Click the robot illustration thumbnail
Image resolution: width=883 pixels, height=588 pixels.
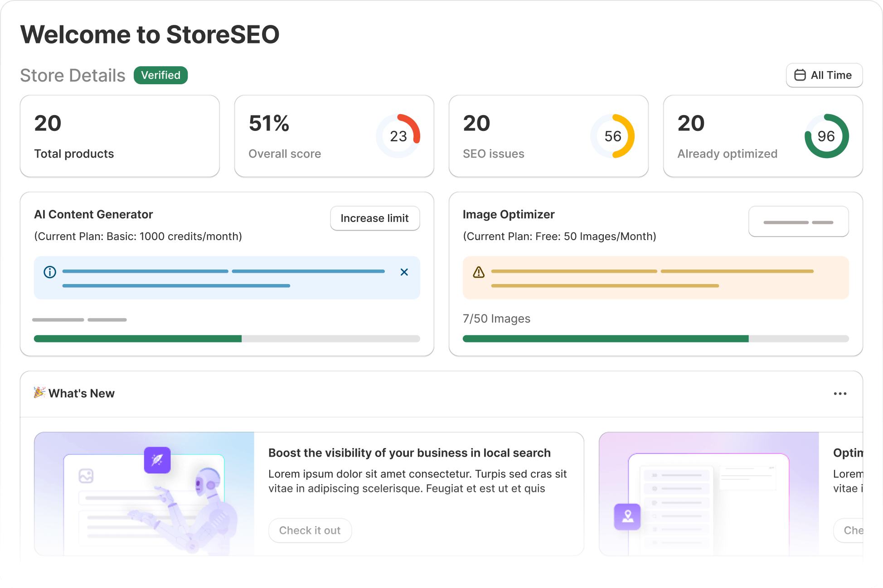point(144,494)
